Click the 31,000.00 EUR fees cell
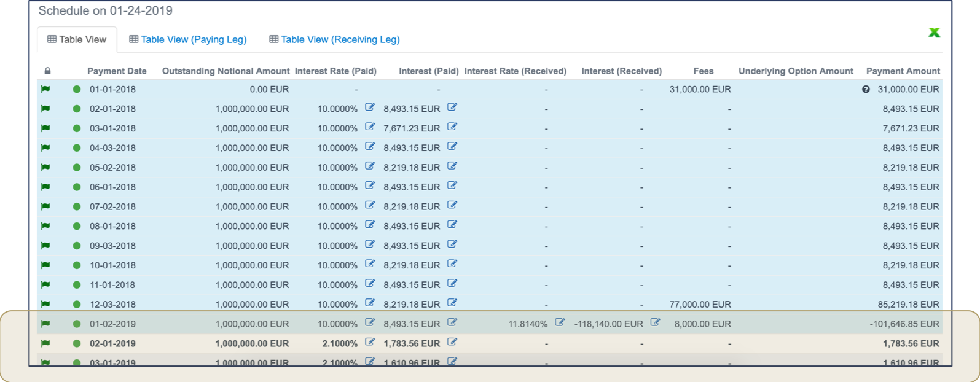This screenshot has height=382, width=980. [x=700, y=89]
